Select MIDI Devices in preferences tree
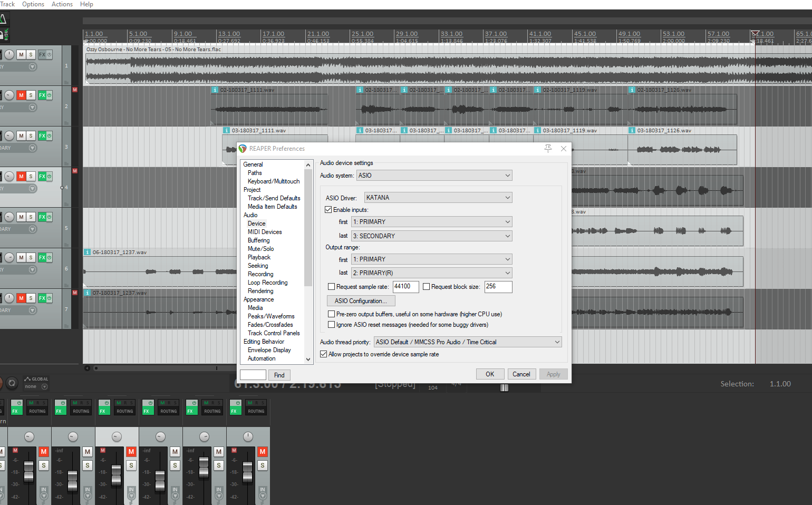The height and width of the screenshot is (505, 812). coord(265,232)
